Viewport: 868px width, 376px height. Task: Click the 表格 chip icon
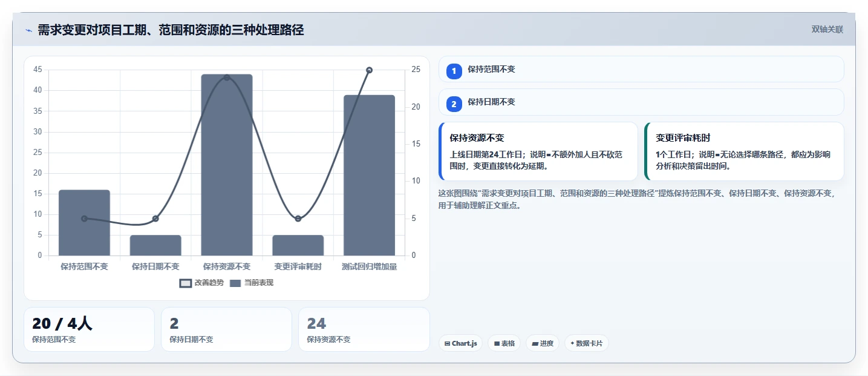497,344
